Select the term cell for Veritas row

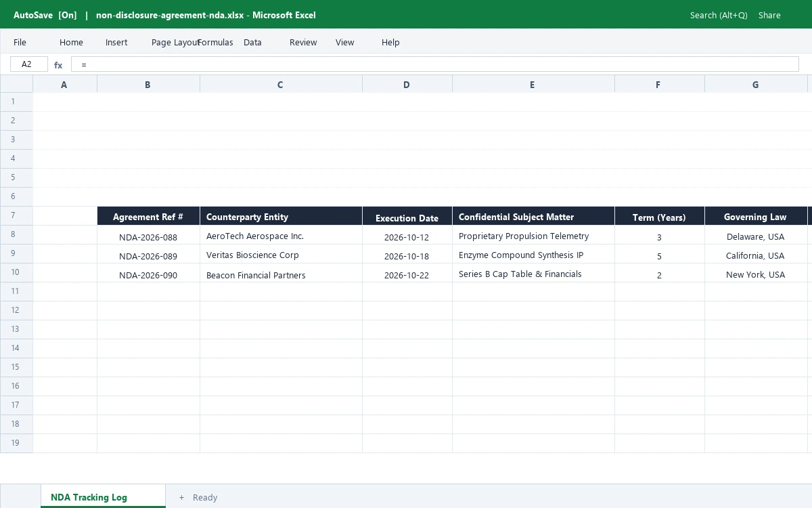pos(659,254)
